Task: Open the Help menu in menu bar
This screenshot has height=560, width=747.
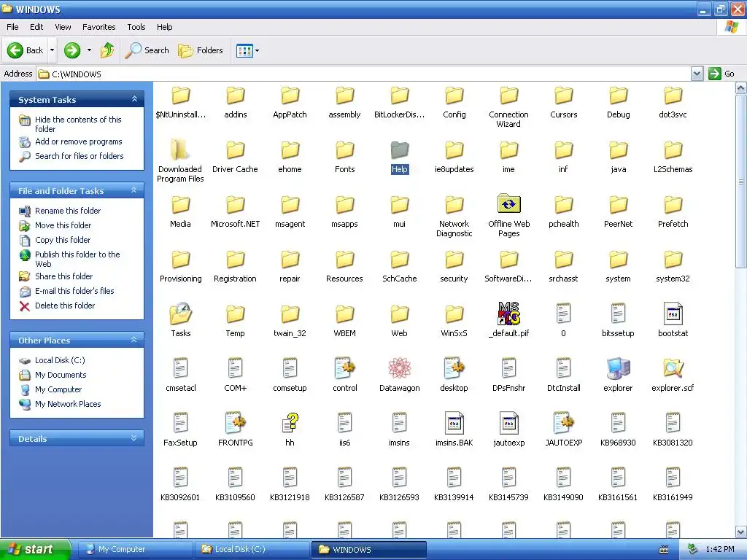Action: coord(164,27)
